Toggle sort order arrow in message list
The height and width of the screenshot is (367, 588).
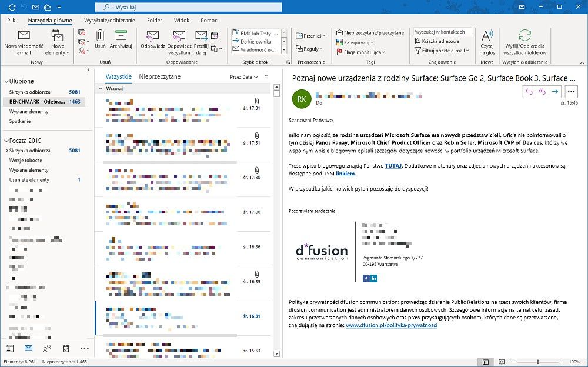pos(266,77)
